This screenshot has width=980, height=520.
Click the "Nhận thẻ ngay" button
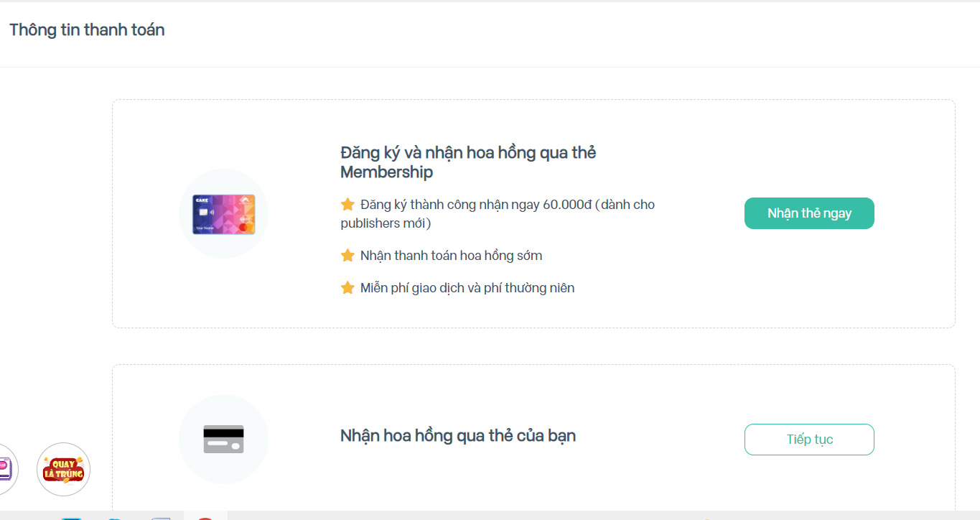(x=808, y=213)
